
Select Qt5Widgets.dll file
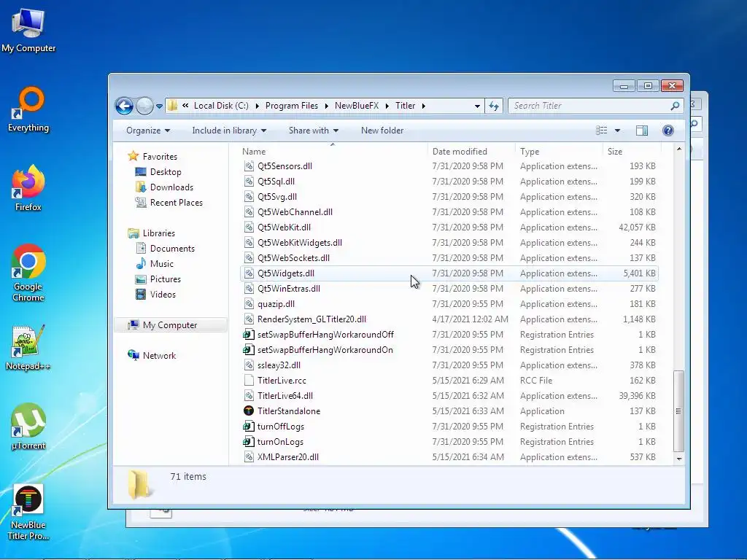(x=449, y=273)
